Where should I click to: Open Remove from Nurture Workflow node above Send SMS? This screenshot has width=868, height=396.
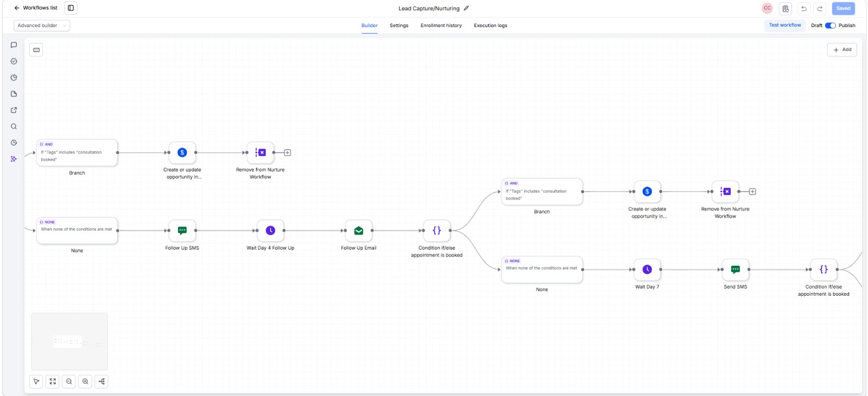tap(725, 191)
